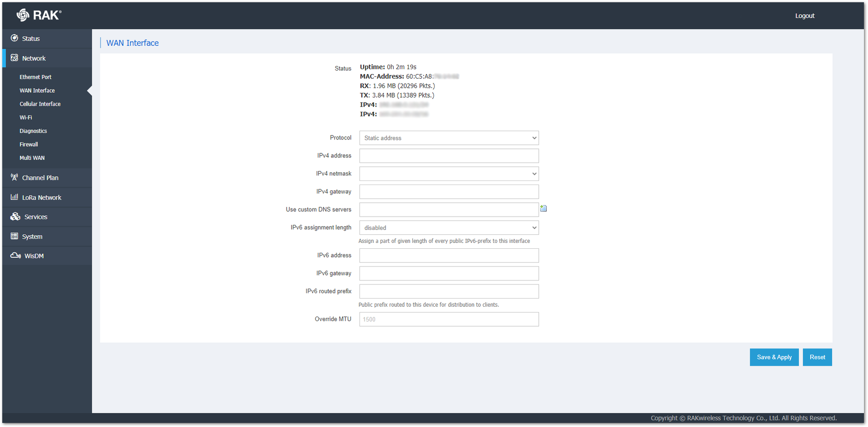Viewport: 868px width, 427px height.
Task: Click RX: 1.96 MB status line
Action: point(397,86)
